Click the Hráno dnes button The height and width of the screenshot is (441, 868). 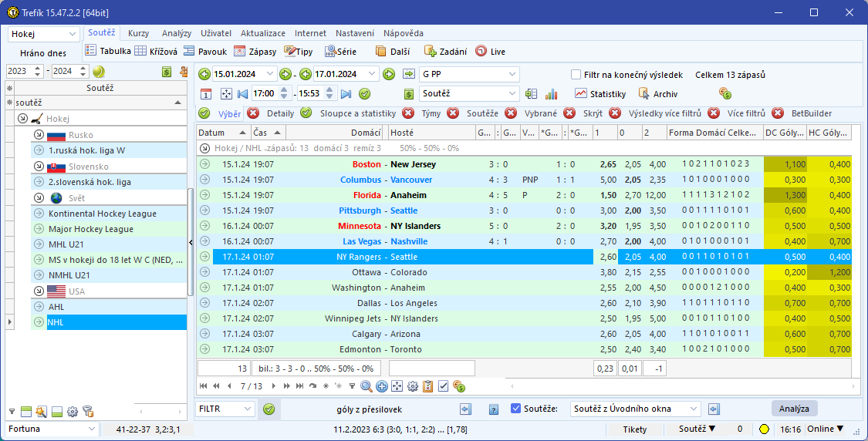43,53
